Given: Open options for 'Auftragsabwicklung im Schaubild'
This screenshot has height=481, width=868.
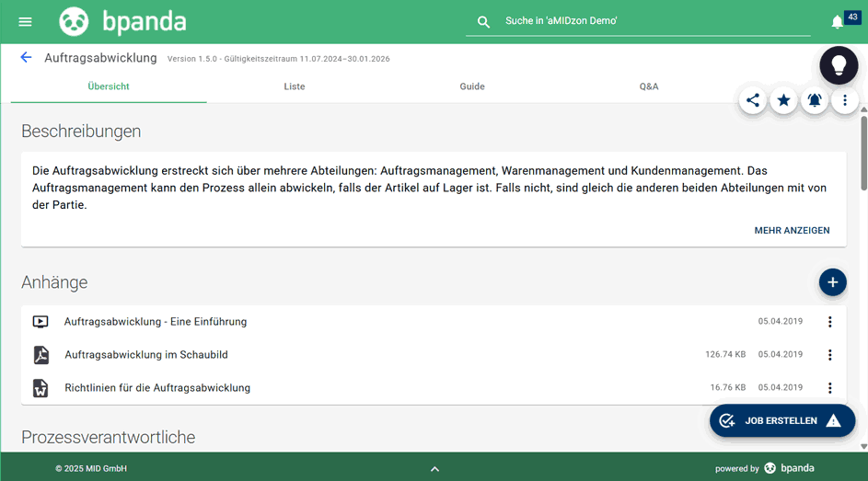Looking at the screenshot, I should tap(830, 355).
